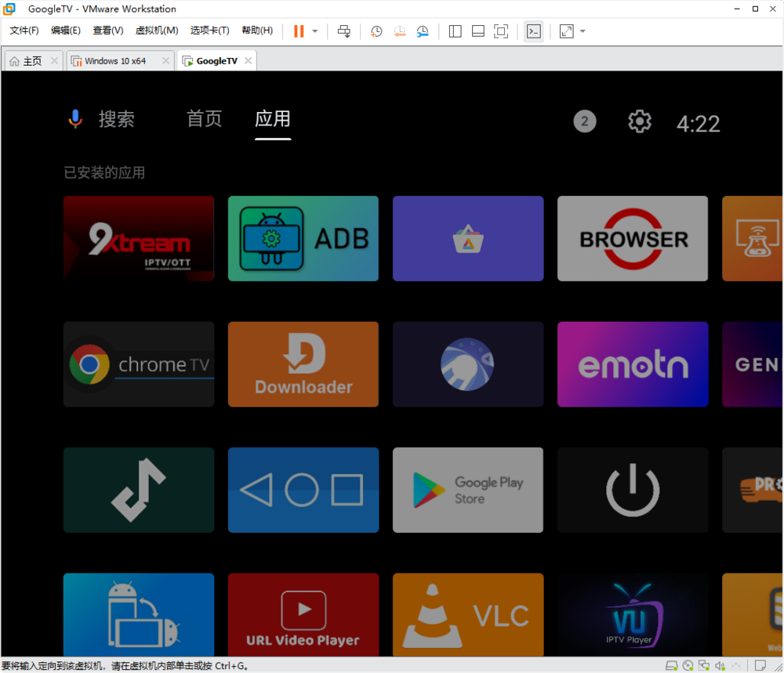Image resolution: width=784 pixels, height=673 pixels.
Task: Click the network adapter icon in the status bar
Action: pos(703,665)
